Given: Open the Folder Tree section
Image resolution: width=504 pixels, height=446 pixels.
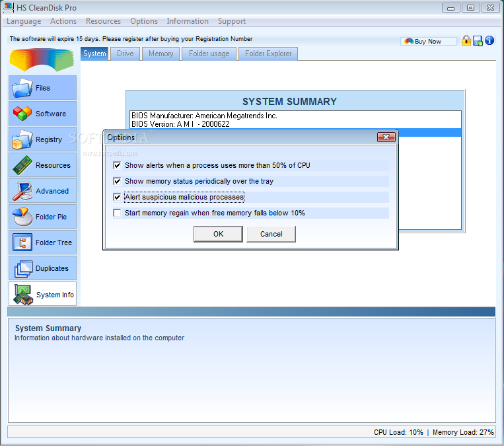Looking at the screenshot, I should pos(42,242).
